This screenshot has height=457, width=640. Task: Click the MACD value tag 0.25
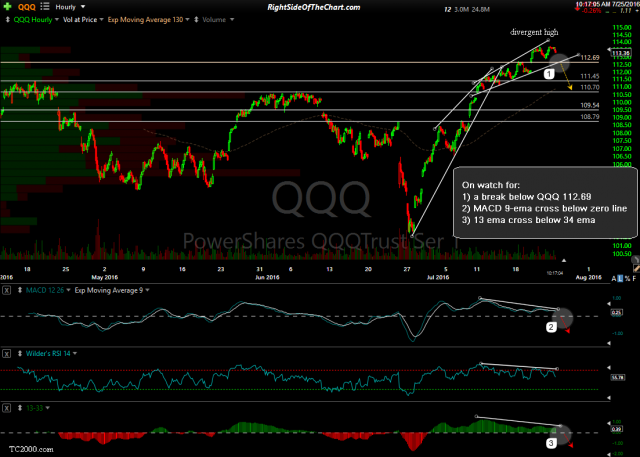[x=616, y=313]
